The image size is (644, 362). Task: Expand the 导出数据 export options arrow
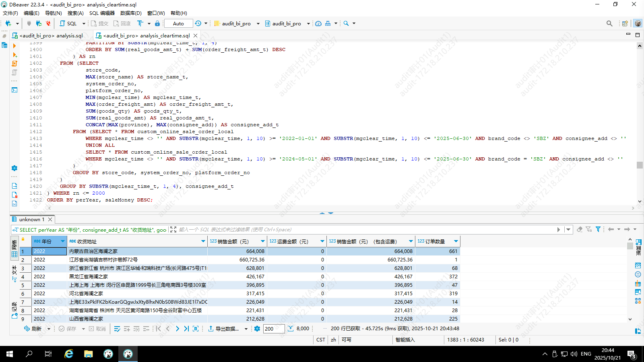(x=246, y=329)
